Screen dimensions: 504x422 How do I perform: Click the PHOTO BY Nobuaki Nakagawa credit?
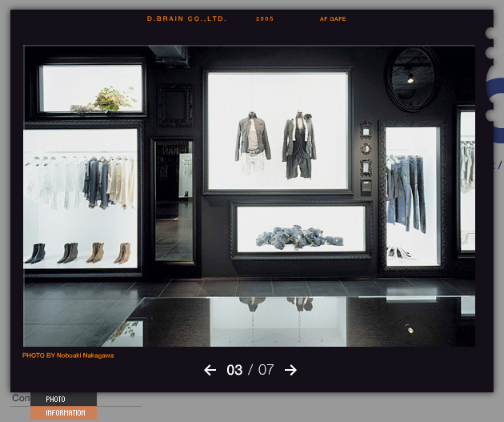point(68,356)
